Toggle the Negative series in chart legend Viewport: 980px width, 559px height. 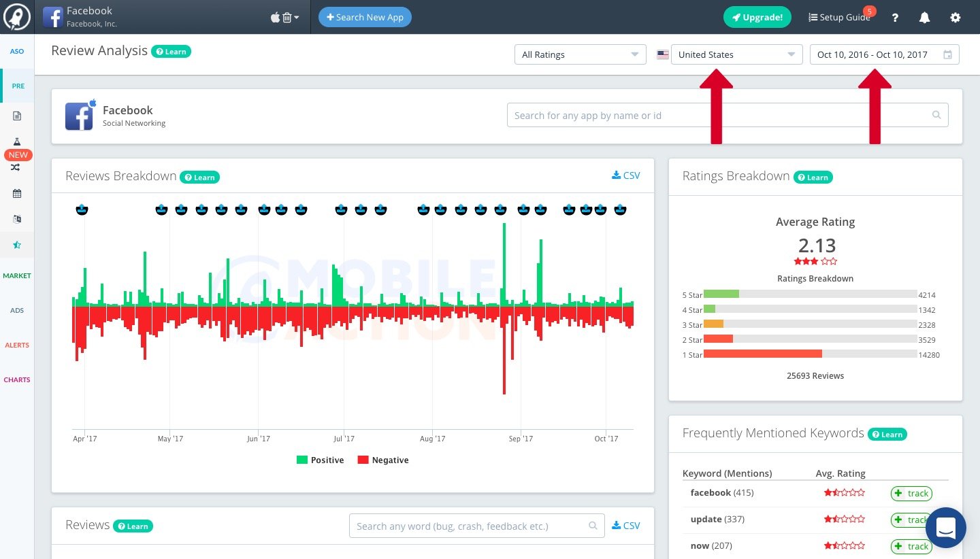[x=383, y=460]
